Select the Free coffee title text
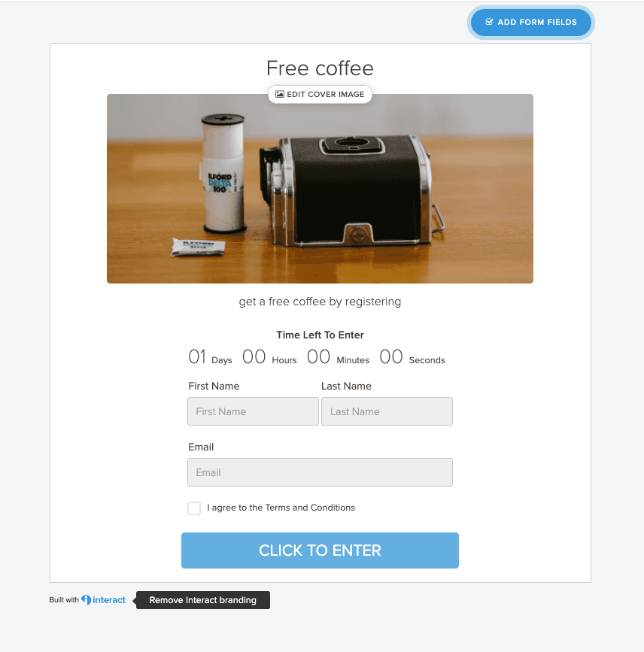This screenshot has height=652, width=644. [x=320, y=68]
